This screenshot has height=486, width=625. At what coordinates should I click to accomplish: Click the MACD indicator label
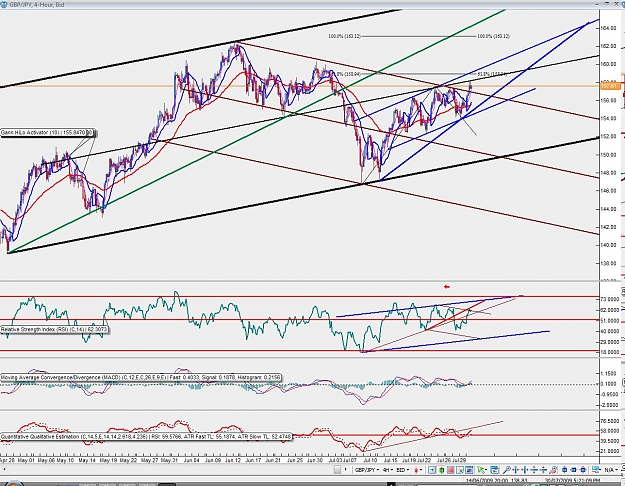pos(141,377)
